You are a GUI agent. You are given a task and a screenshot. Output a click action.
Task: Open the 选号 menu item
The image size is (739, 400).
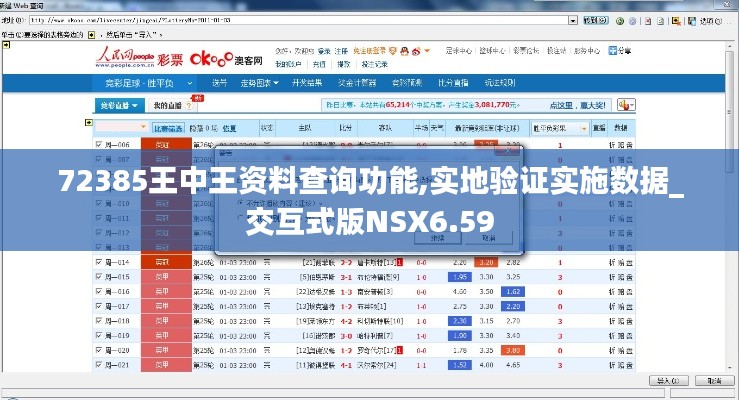click(x=219, y=83)
